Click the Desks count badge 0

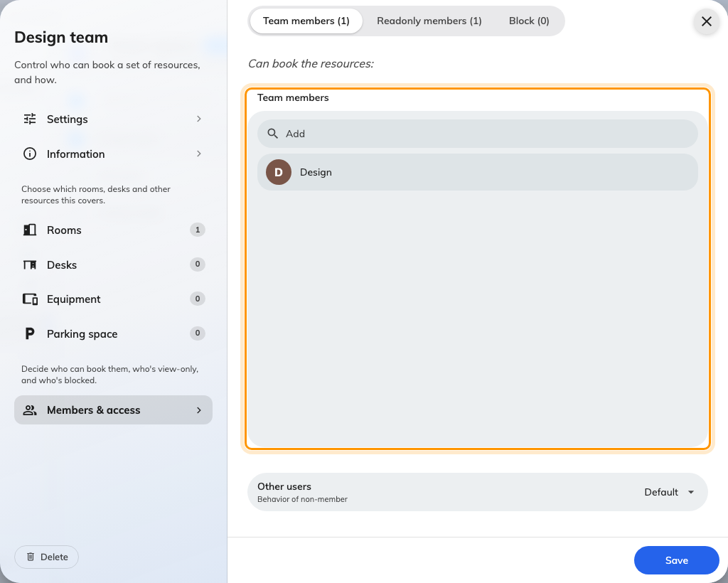point(198,264)
